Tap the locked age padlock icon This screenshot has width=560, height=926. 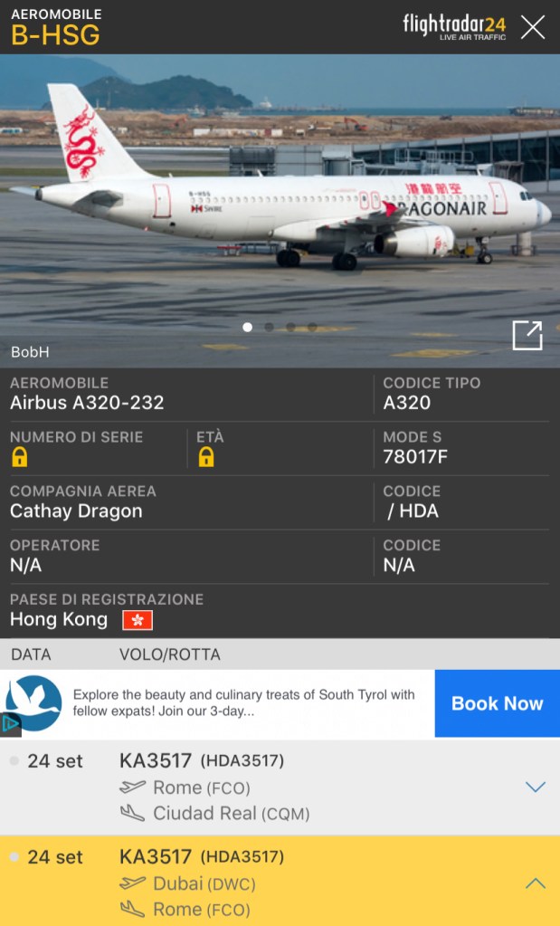[x=206, y=457]
